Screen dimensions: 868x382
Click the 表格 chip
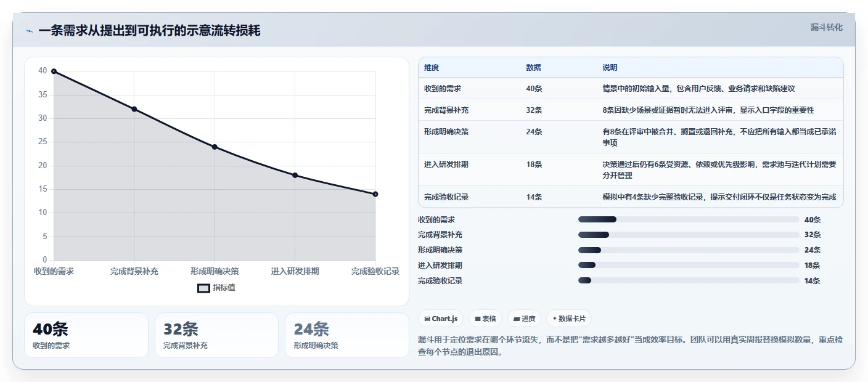click(485, 319)
